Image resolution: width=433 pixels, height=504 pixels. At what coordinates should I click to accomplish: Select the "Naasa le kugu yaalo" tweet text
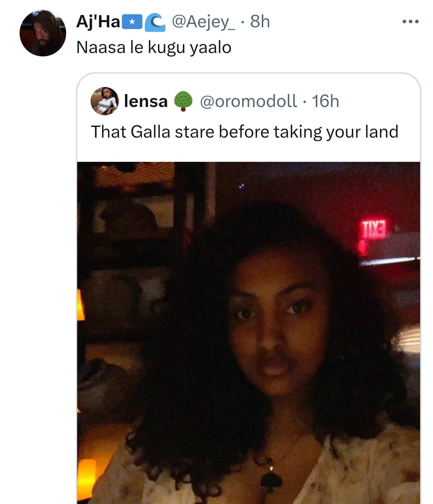click(154, 48)
